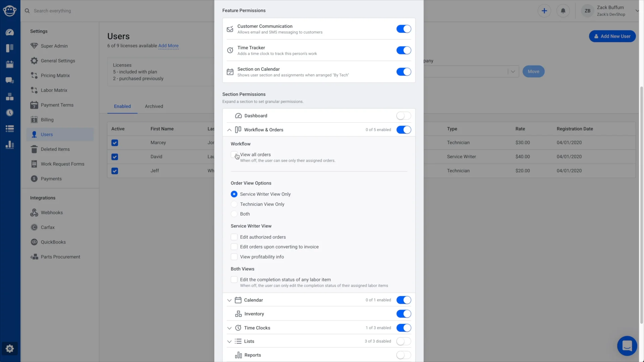644x362 pixels.
Task: Toggle off Customer Communication permission
Action: (404, 29)
